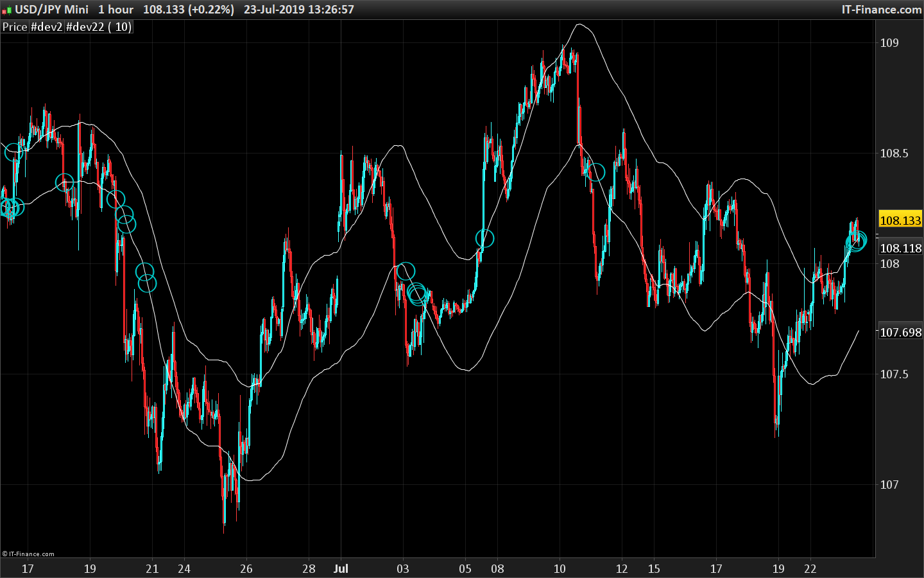Image resolution: width=924 pixels, height=578 pixels.
Task: Open the IT-Finance.com link in the header
Action: tap(882, 10)
